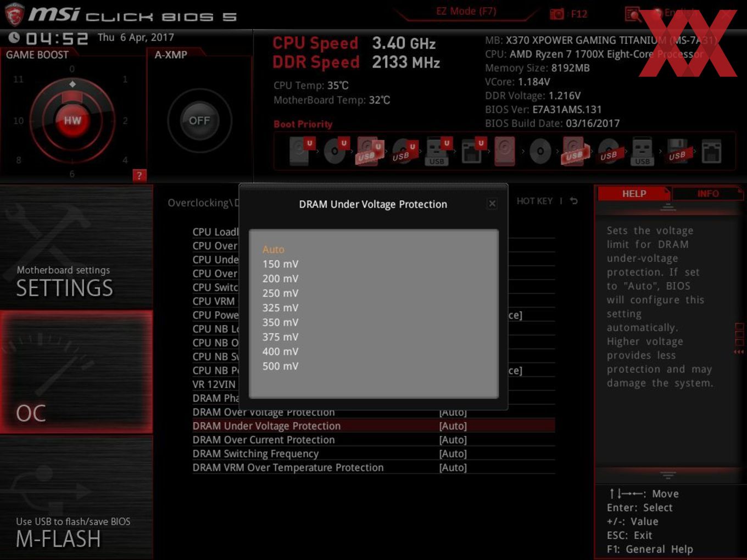Image resolution: width=747 pixels, height=560 pixels.
Task: Click the screenshot camera F12 icon
Action: point(557,14)
